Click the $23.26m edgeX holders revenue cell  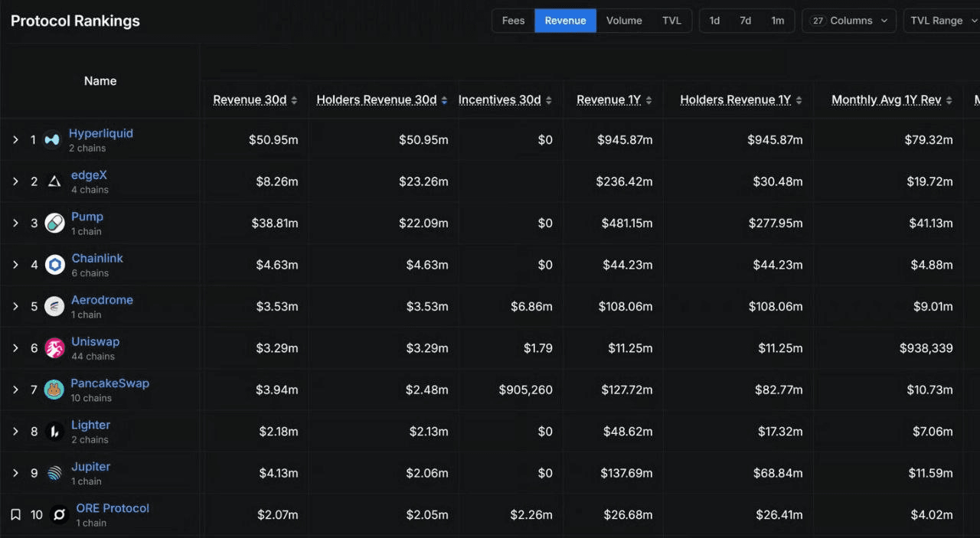(x=423, y=181)
